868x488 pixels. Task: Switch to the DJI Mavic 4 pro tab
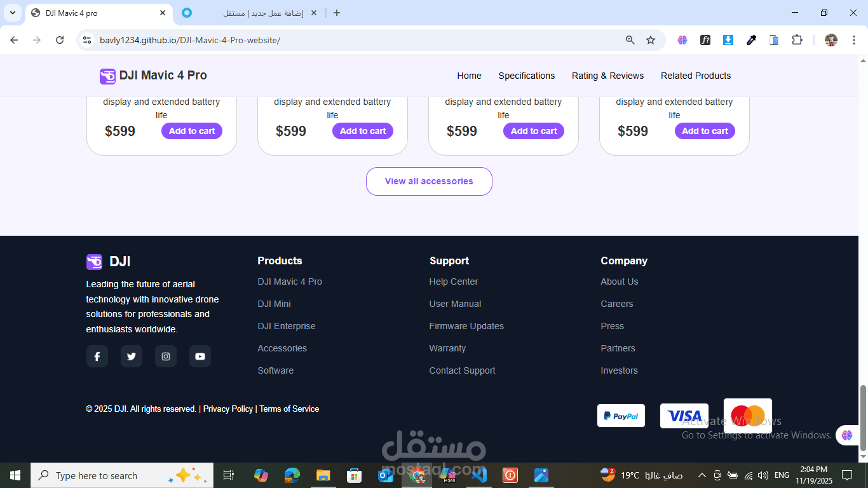(x=98, y=13)
